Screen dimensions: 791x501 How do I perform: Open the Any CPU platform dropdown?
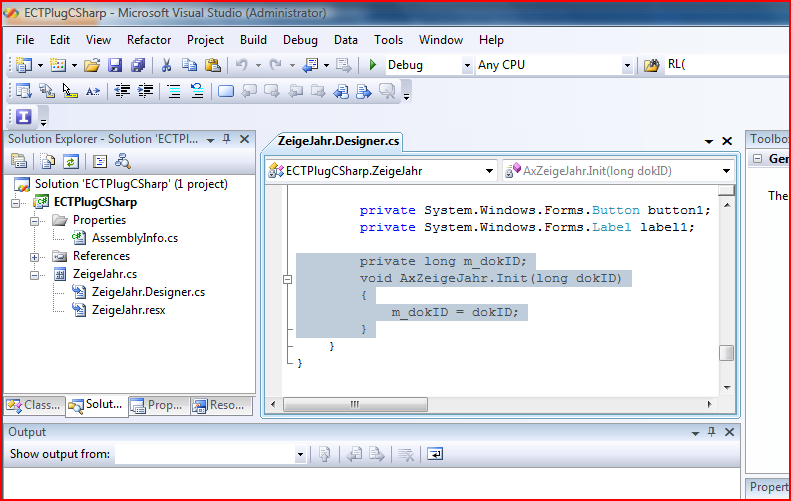click(x=627, y=65)
